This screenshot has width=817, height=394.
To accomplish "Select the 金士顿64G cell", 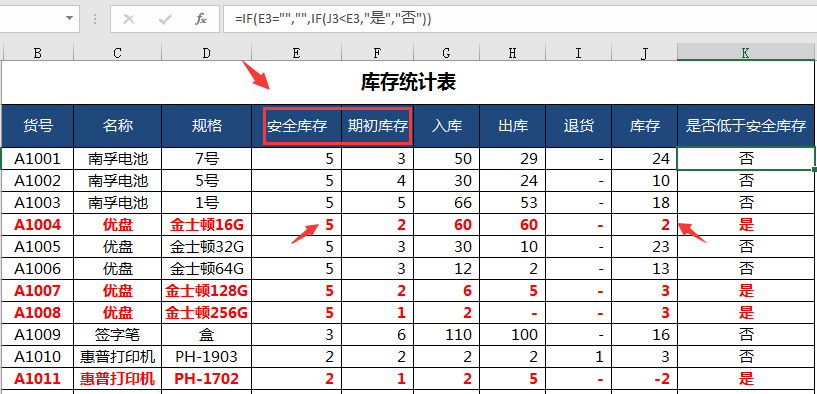I will (x=207, y=268).
